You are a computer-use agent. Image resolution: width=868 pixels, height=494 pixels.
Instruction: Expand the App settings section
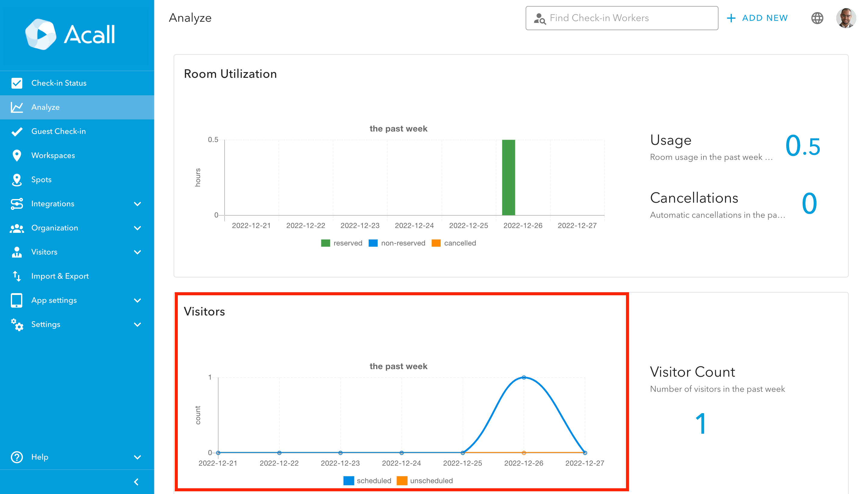(x=137, y=300)
